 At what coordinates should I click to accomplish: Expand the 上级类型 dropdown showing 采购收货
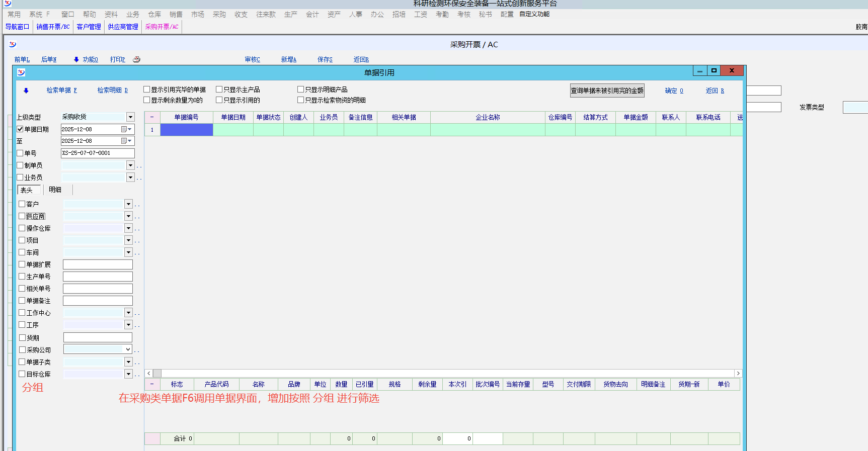click(130, 117)
